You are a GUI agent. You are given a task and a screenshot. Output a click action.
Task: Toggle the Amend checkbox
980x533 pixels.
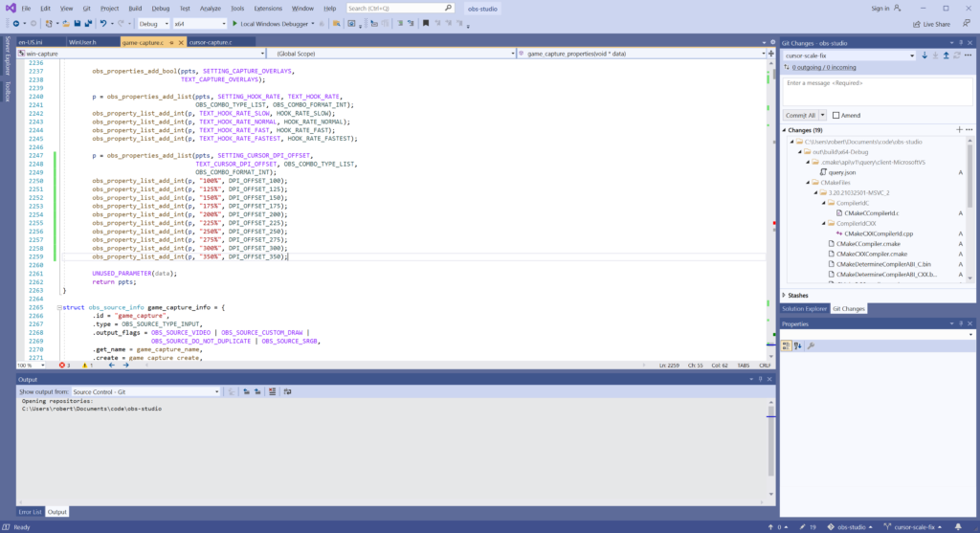(835, 116)
